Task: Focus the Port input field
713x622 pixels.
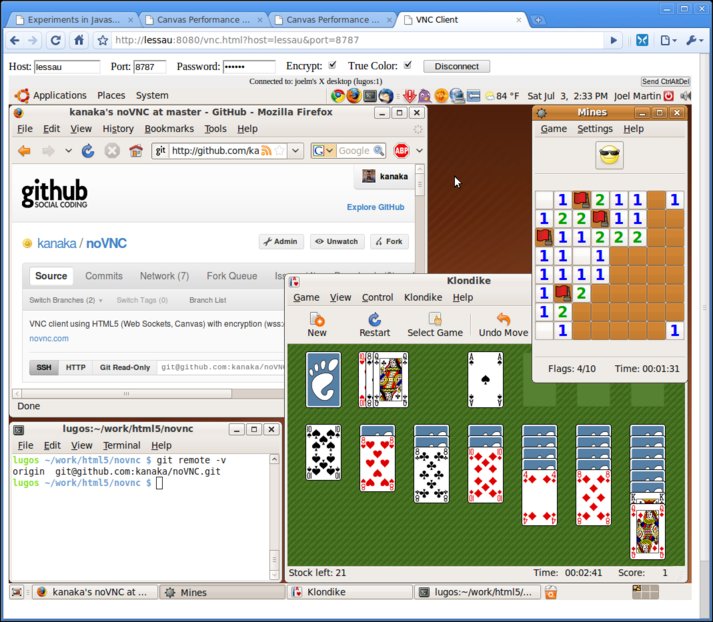Action: pos(150,67)
